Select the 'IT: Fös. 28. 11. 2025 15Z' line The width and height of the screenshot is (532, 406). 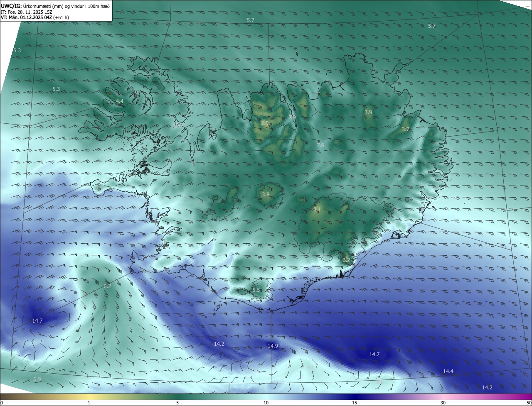click(26, 12)
